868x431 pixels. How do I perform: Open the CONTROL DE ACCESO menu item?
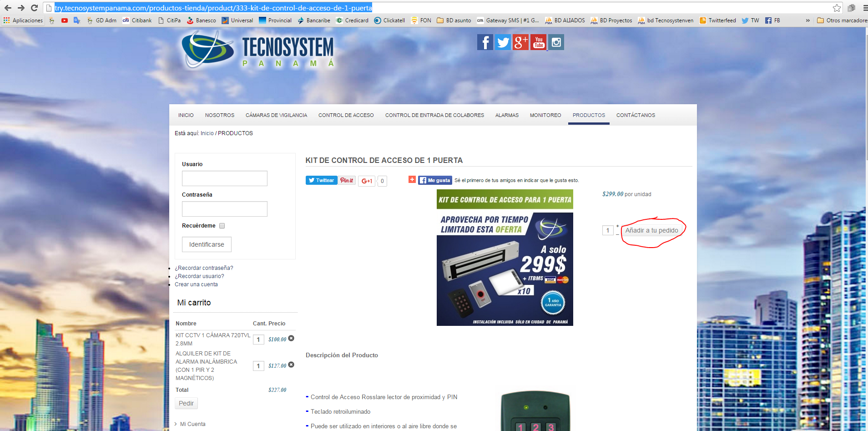346,115
